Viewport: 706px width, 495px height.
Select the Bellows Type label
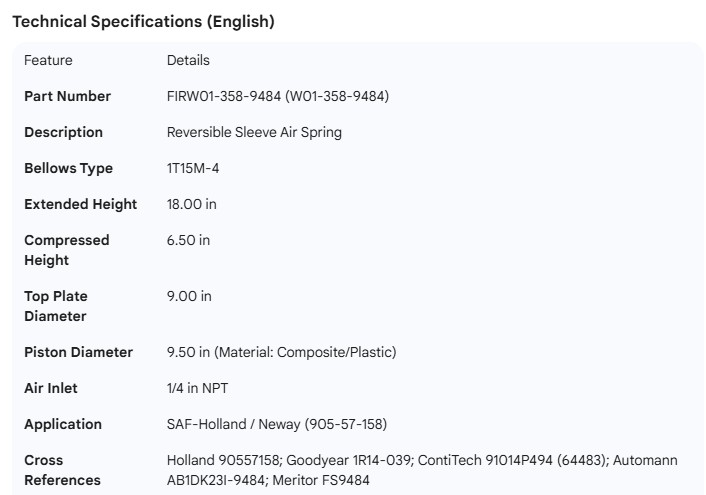pos(68,168)
